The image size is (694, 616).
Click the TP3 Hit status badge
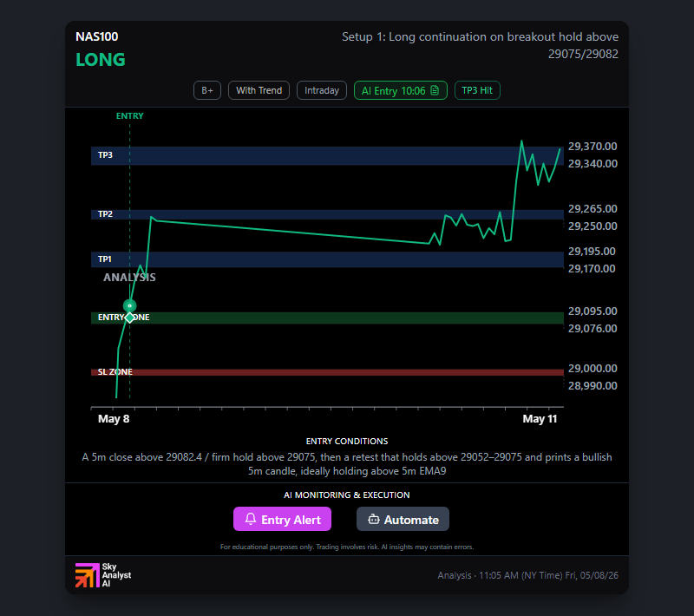tap(477, 90)
